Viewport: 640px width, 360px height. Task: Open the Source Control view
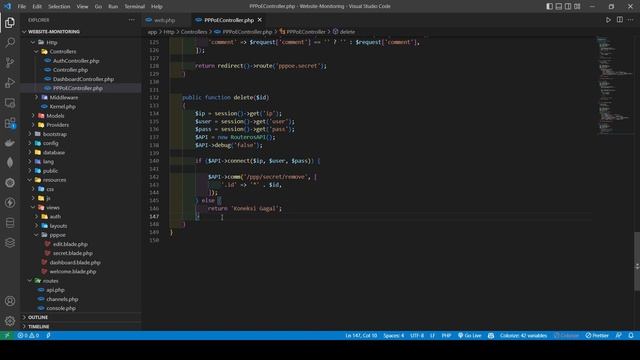(10, 62)
